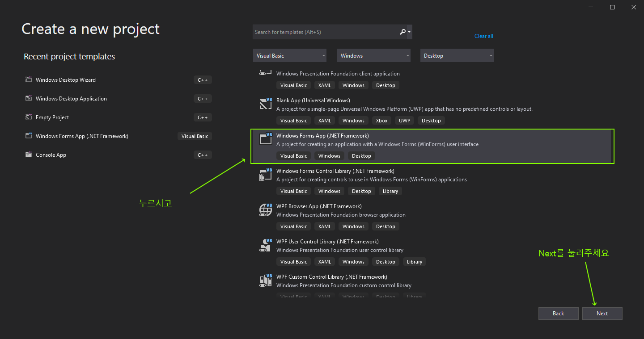Click the Windows Desktop Application template icon
Viewport: 644px width, 339px height.
coord(29,98)
